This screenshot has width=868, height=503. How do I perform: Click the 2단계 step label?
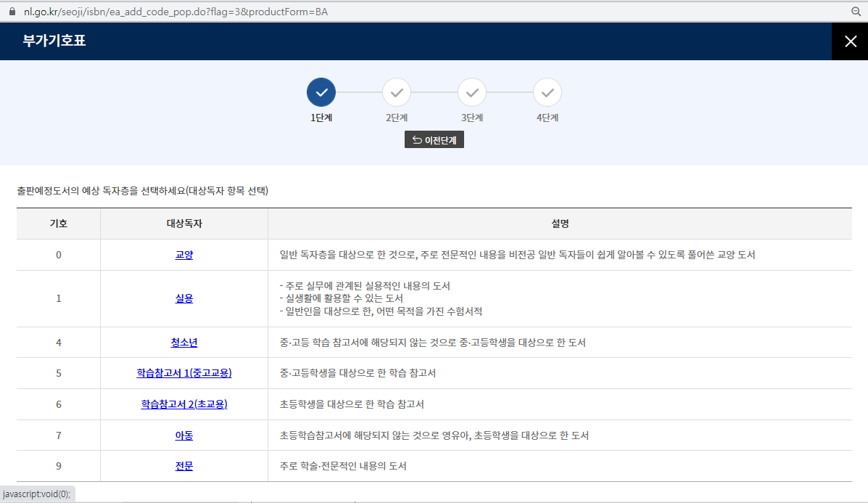[397, 118]
